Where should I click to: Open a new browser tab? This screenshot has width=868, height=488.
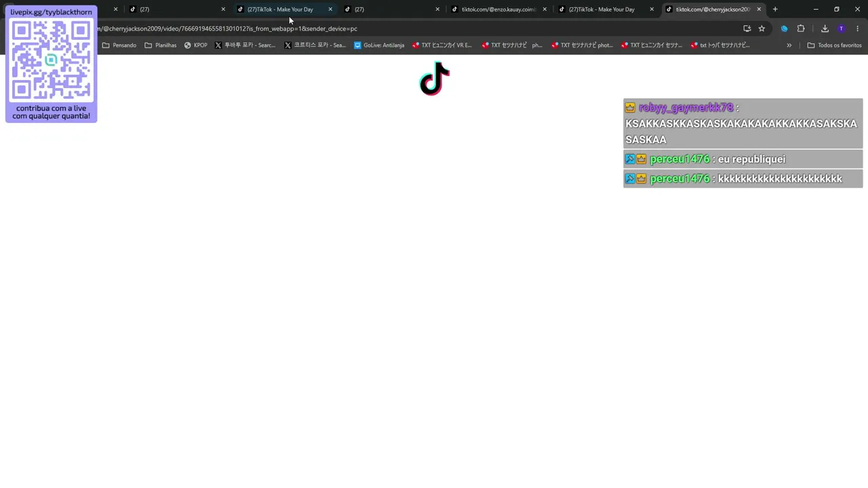tap(775, 9)
